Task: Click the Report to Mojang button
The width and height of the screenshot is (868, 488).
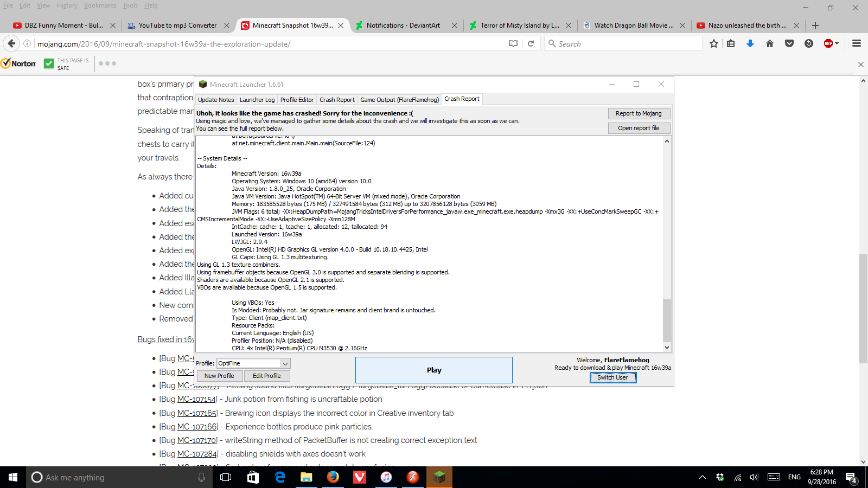Action: point(639,113)
